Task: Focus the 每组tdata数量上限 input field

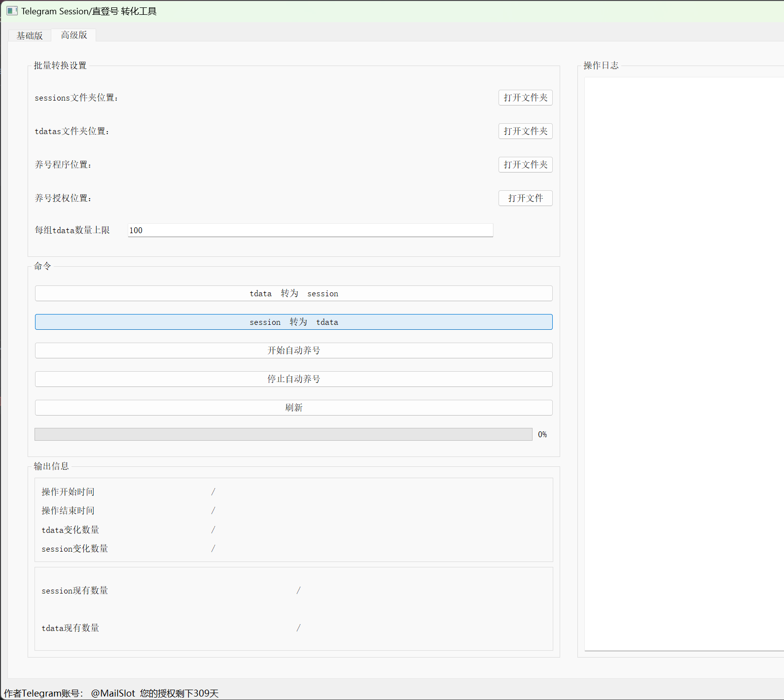Action: (310, 230)
